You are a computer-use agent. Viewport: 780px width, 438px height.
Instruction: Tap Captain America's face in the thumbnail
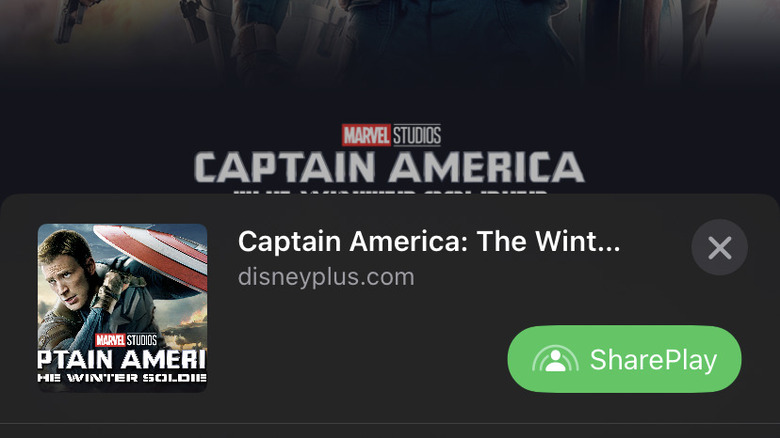pos(65,273)
